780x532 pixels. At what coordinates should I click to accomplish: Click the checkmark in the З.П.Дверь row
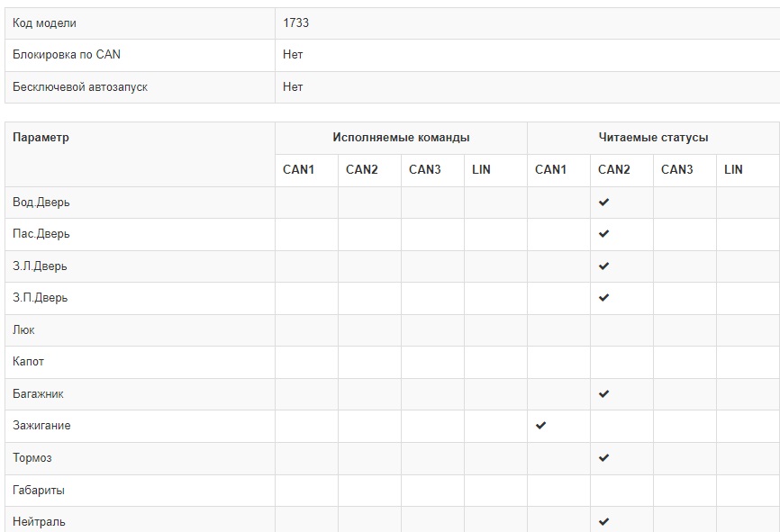(x=603, y=298)
